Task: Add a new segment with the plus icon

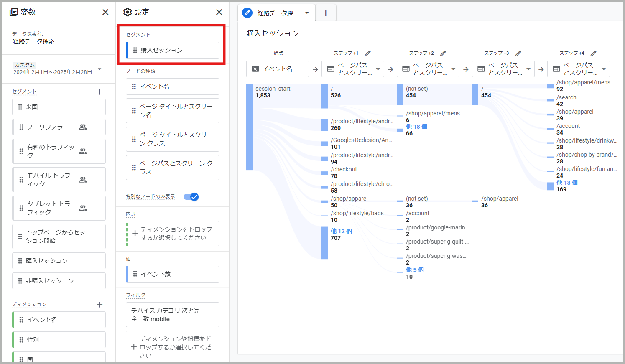Action: (x=99, y=92)
